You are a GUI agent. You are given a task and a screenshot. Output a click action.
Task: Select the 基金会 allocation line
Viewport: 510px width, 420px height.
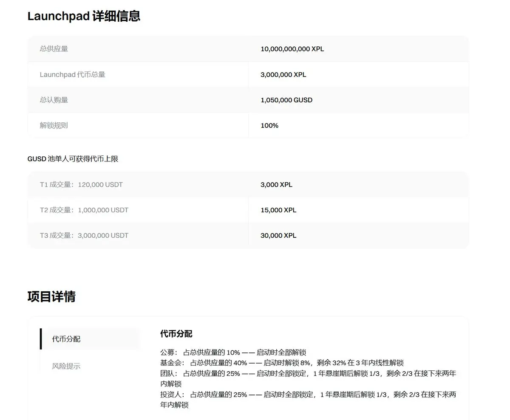click(x=282, y=363)
